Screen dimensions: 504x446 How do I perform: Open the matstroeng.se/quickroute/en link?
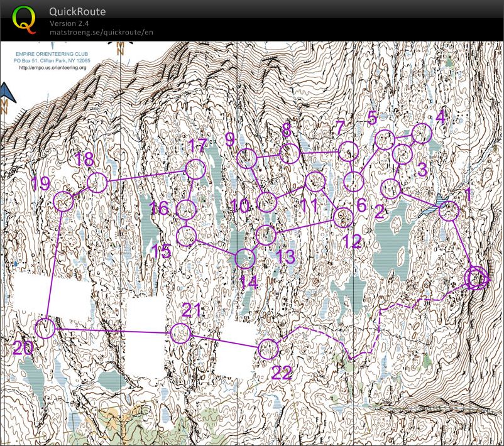(x=101, y=32)
